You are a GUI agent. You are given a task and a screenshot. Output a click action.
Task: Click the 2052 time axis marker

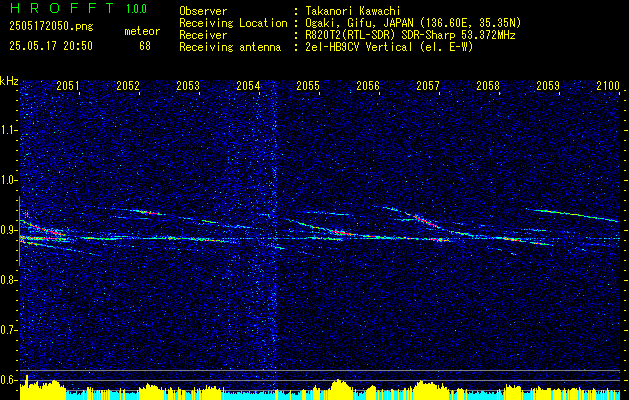click(128, 85)
